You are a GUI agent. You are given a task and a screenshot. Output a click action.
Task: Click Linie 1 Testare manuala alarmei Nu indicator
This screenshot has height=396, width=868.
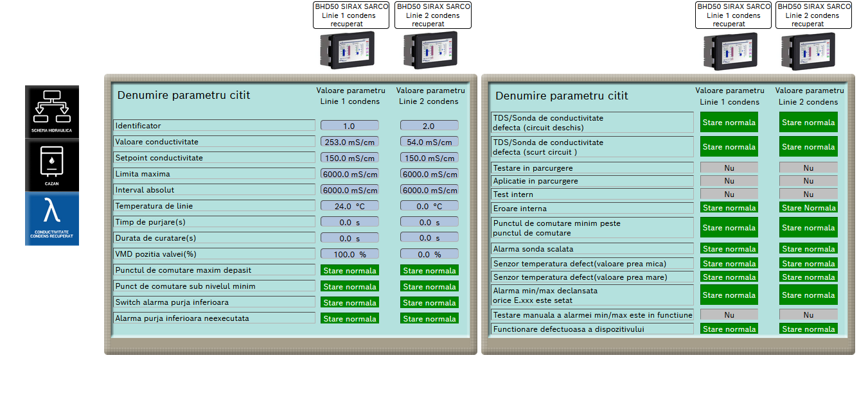(729, 314)
